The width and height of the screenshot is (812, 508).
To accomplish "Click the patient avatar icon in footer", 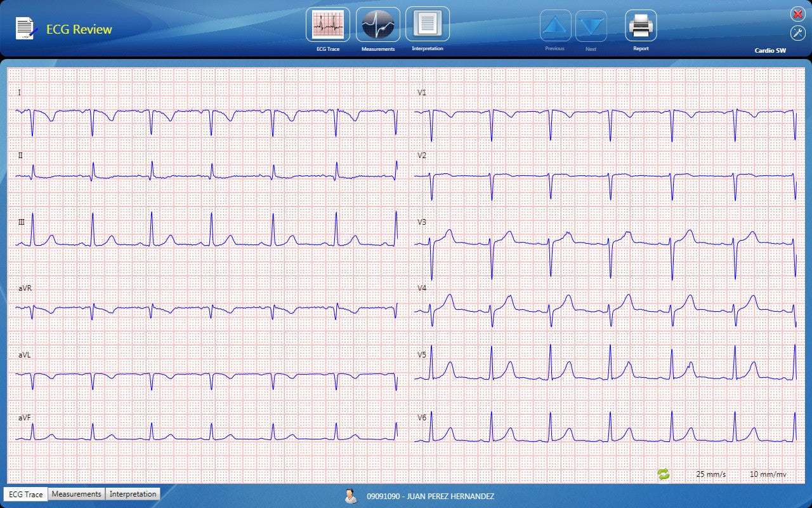I will 351,496.
